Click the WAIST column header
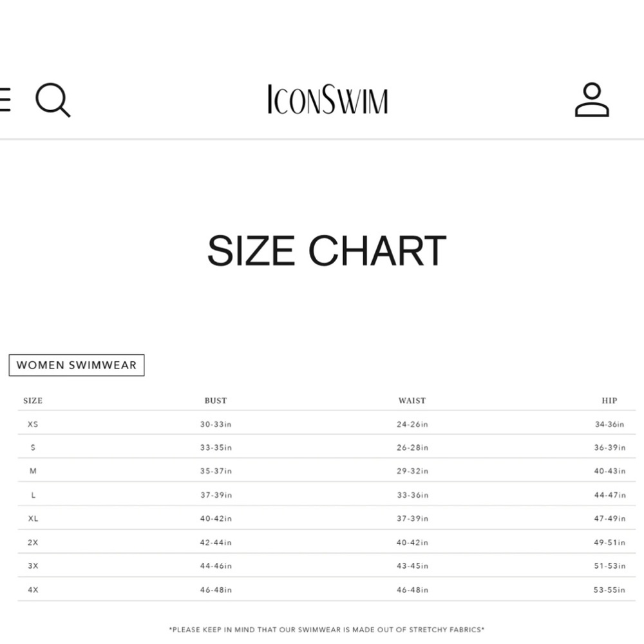This screenshot has width=644, height=644. tap(412, 401)
